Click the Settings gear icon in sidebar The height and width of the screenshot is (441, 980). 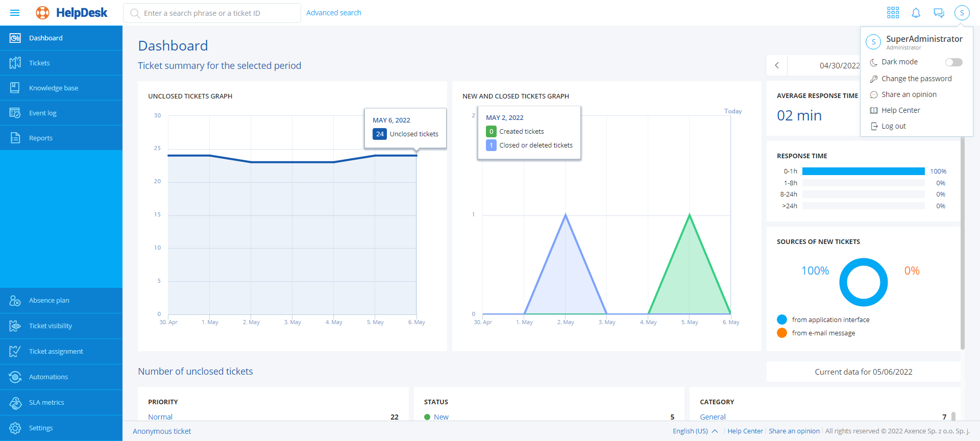pos(15,428)
